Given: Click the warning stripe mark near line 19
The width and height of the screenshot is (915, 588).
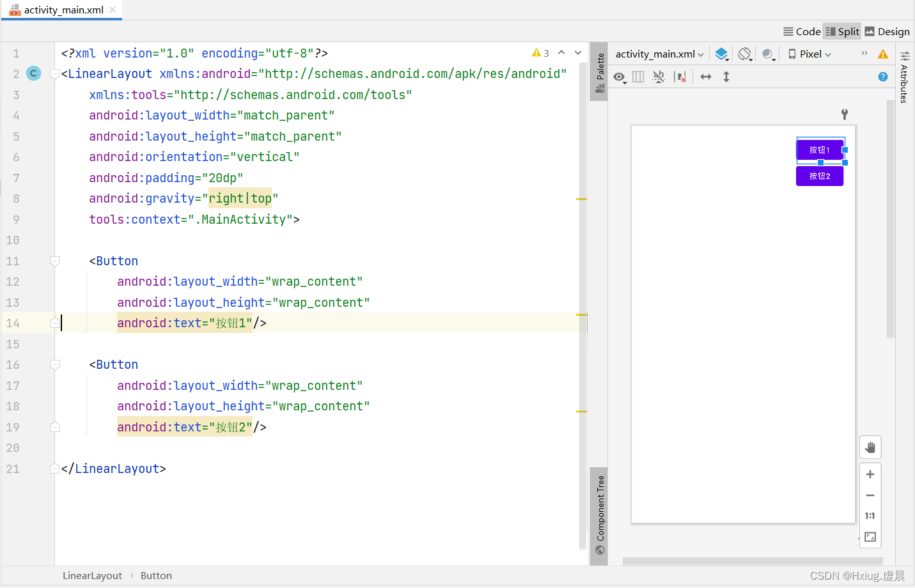Looking at the screenshot, I should pyautogui.click(x=581, y=412).
